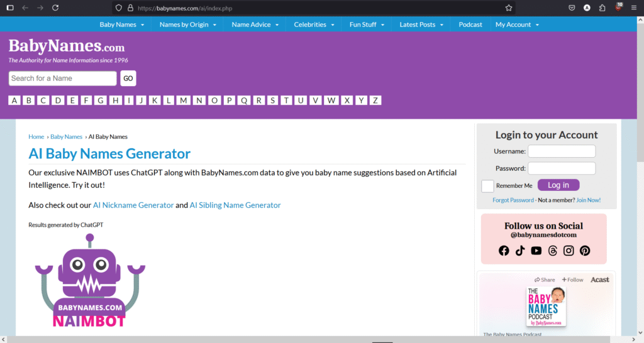This screenshot has height=343, width=644.
Task: Click the padlock site security icon
Action: [131, 8]
